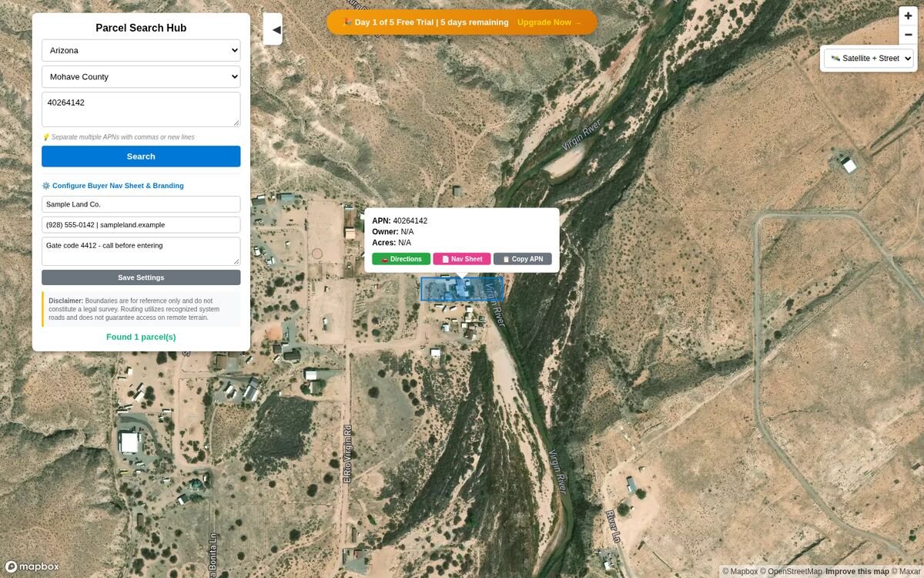Click the Disclaimer text in the sidebar
This screenshot has width=924, height=578.
coord(141,309)
